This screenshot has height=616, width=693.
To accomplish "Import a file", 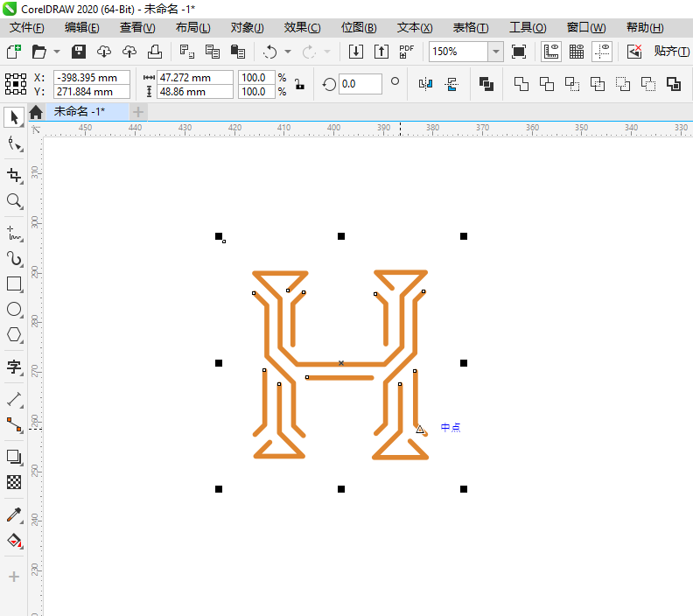I will tap(356, 52).
